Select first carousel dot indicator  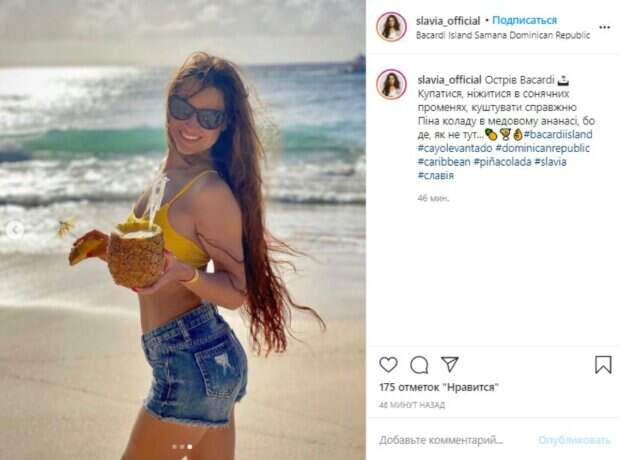point(174,447)
